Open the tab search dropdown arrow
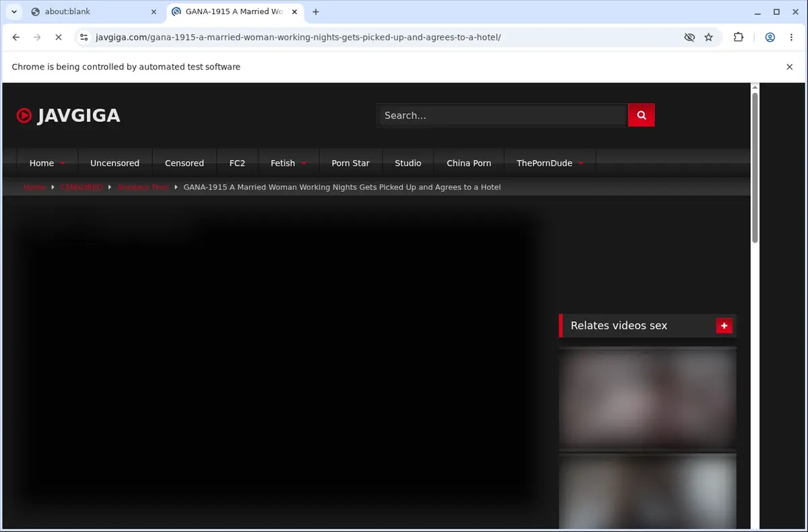The width and height of the screenshot is (808, 532). 14,11
